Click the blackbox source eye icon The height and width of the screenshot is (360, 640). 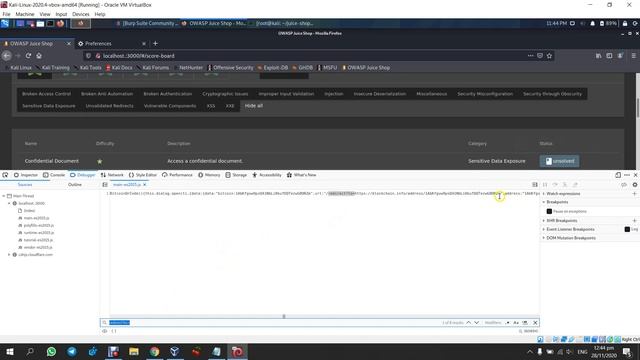(x=104, y=331)
